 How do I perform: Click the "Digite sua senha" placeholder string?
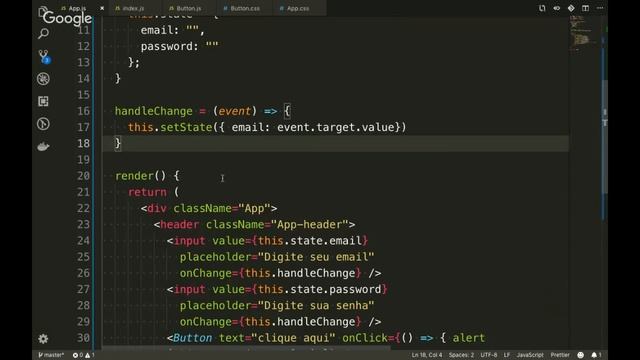[316, 305]
